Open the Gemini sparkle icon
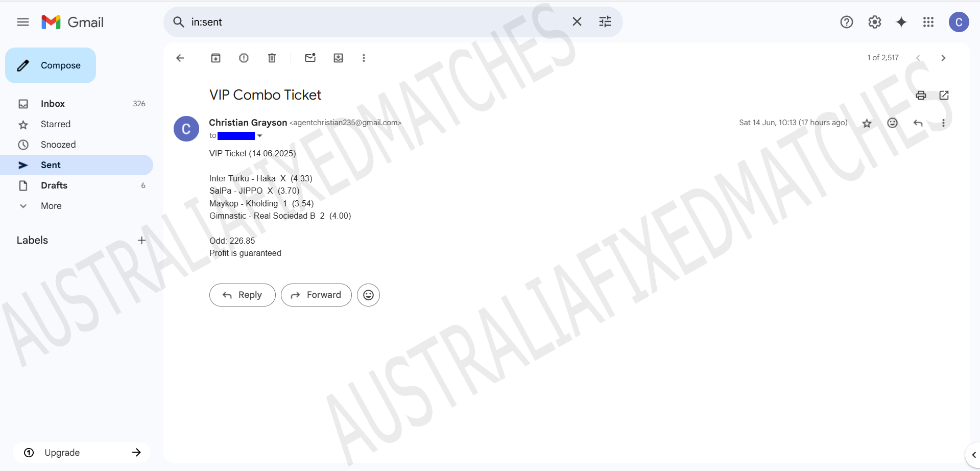Viewport: 980px width, 471px height. tap(901, 22)
